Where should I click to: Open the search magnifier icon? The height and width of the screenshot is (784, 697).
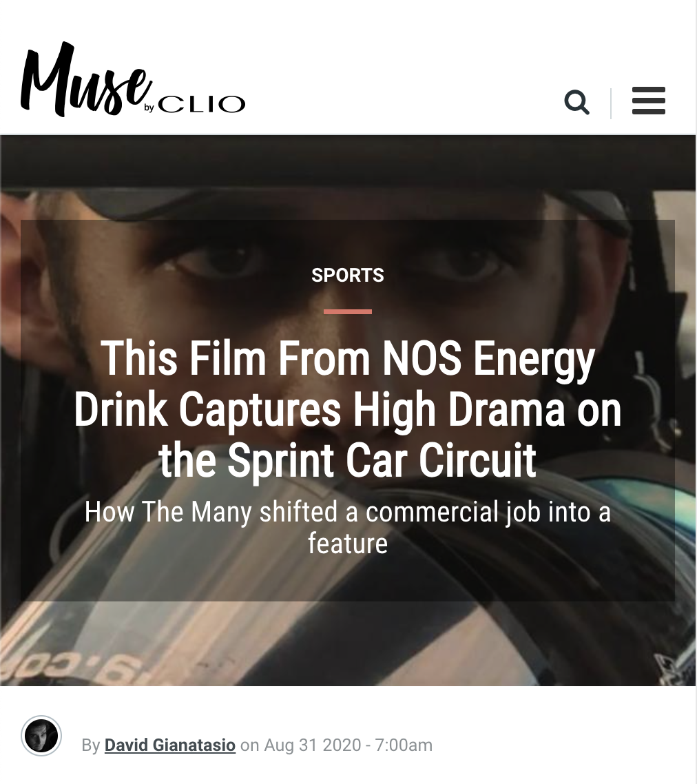coord(576,103)
